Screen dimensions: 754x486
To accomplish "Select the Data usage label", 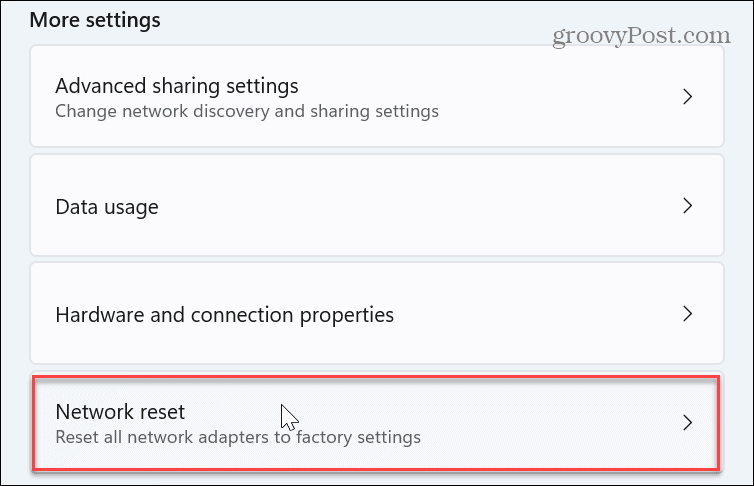I will pos(107,207).
